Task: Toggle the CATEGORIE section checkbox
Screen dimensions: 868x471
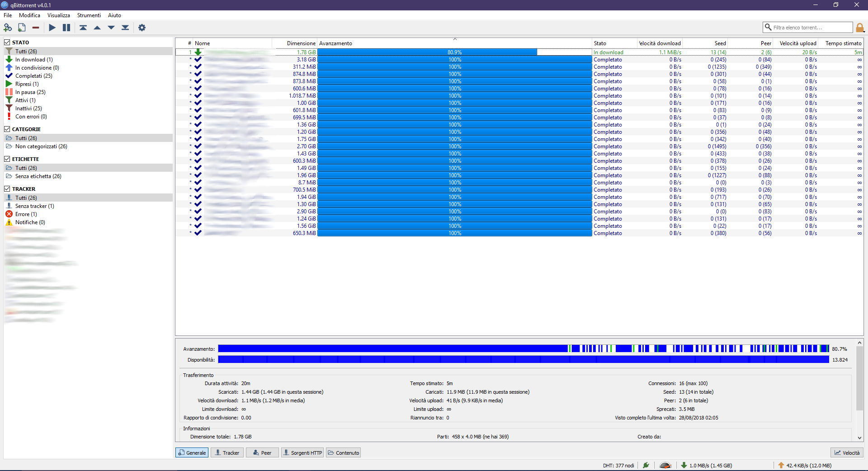Action: point(7,129)
